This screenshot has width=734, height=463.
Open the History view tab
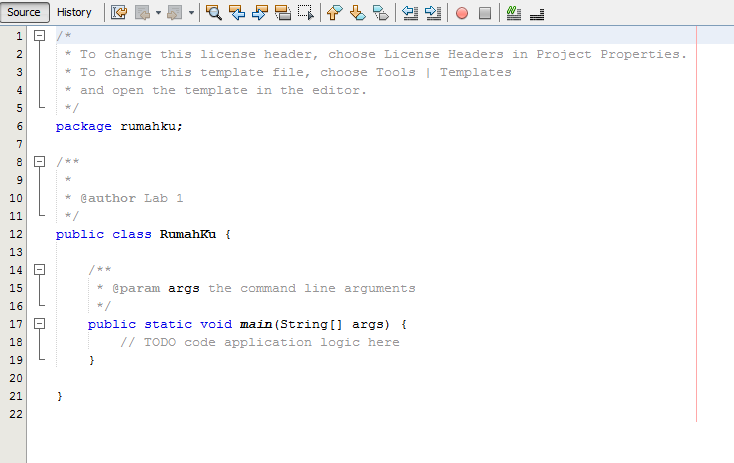click(x=74, y=12)
